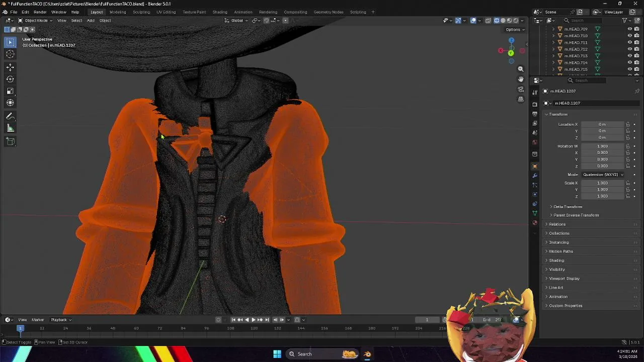Viewport: 644px width, 362px height.
Task: Activate the Move tool
Action: (10, 67)
